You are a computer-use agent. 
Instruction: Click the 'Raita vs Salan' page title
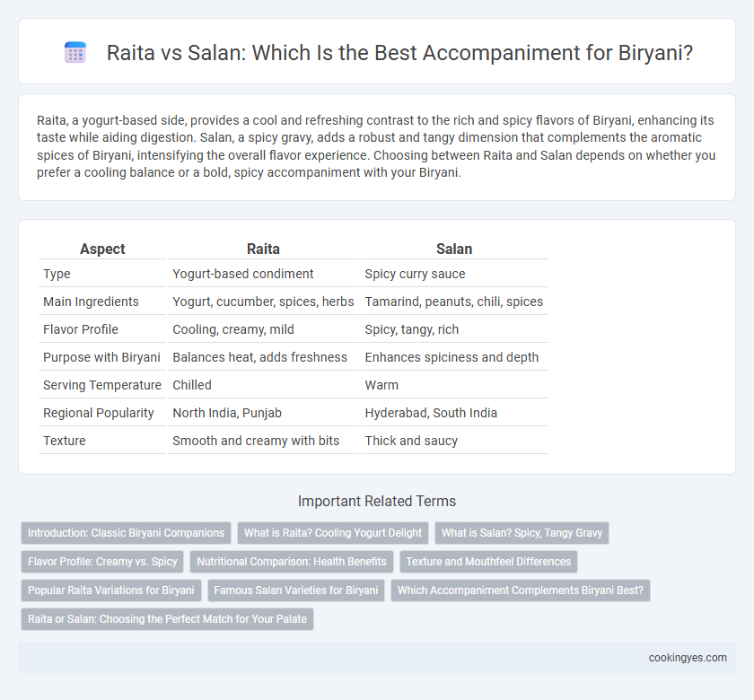tap(399, 52)
